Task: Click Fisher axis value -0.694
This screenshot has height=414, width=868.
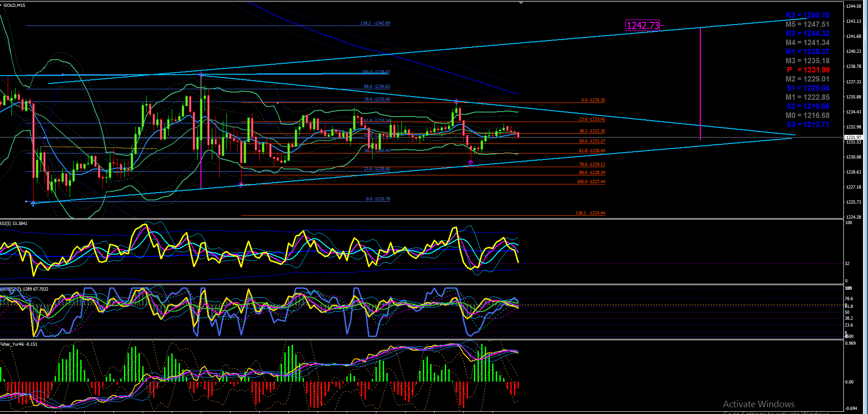Action: click(851, 409)
